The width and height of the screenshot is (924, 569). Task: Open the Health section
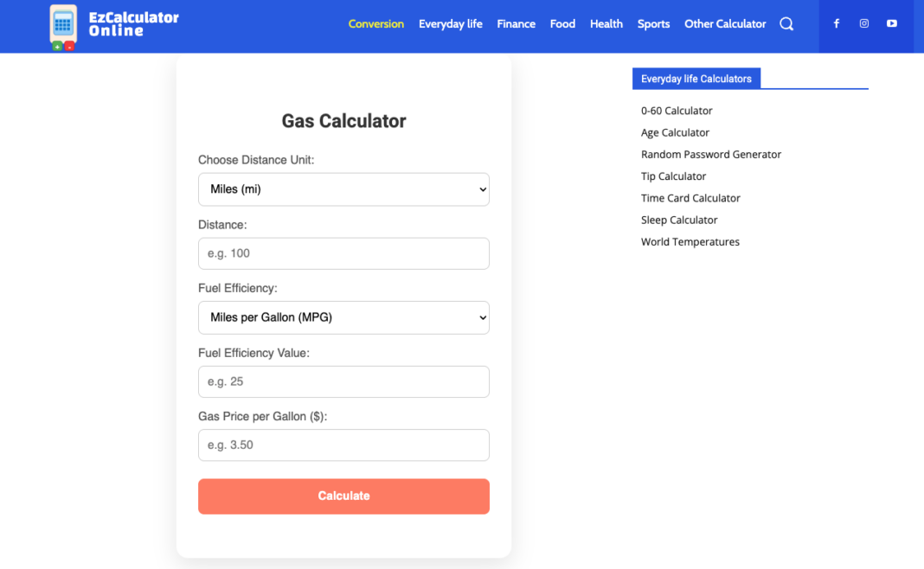(606, 24)
